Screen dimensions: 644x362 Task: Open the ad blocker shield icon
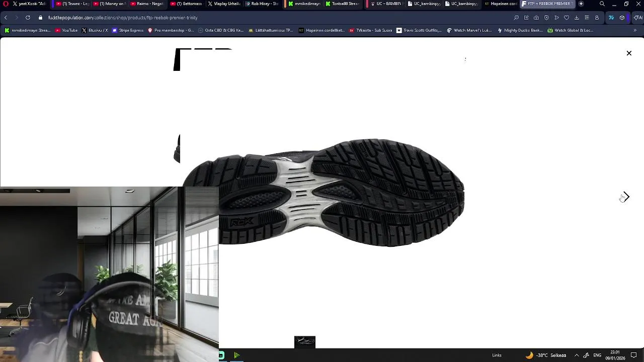546,18
